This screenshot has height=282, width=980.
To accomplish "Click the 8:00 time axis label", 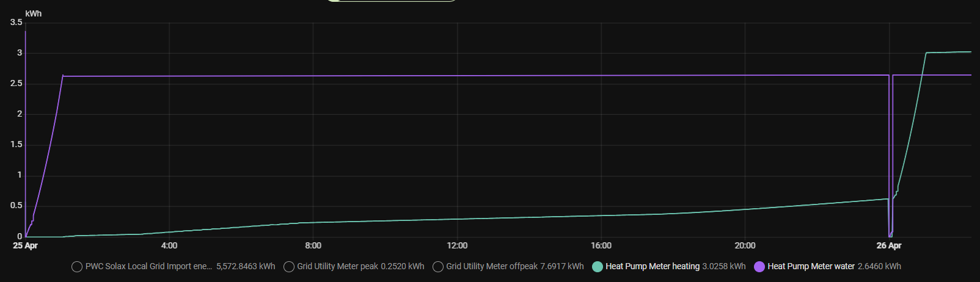I will (x=313, y=246).
